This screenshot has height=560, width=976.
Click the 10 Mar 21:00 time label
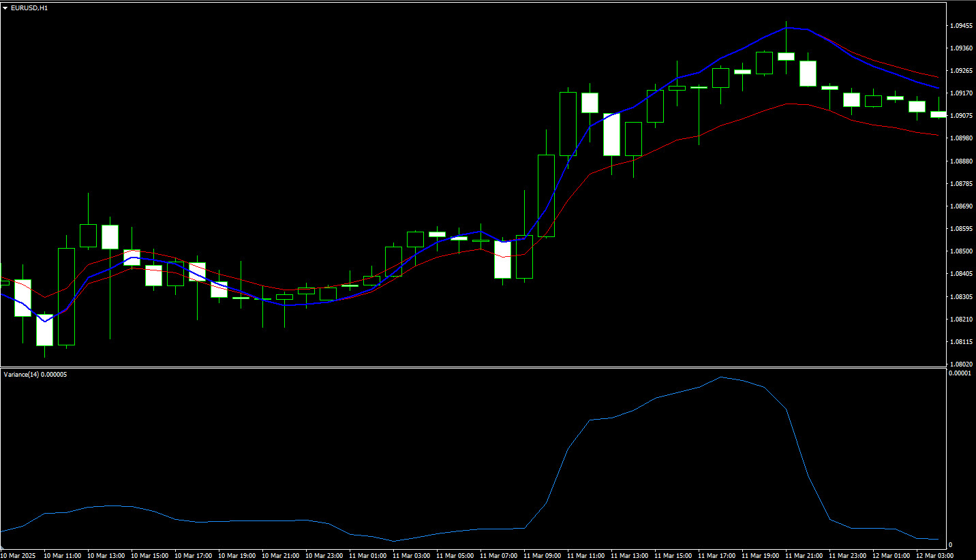click(281, 556)
